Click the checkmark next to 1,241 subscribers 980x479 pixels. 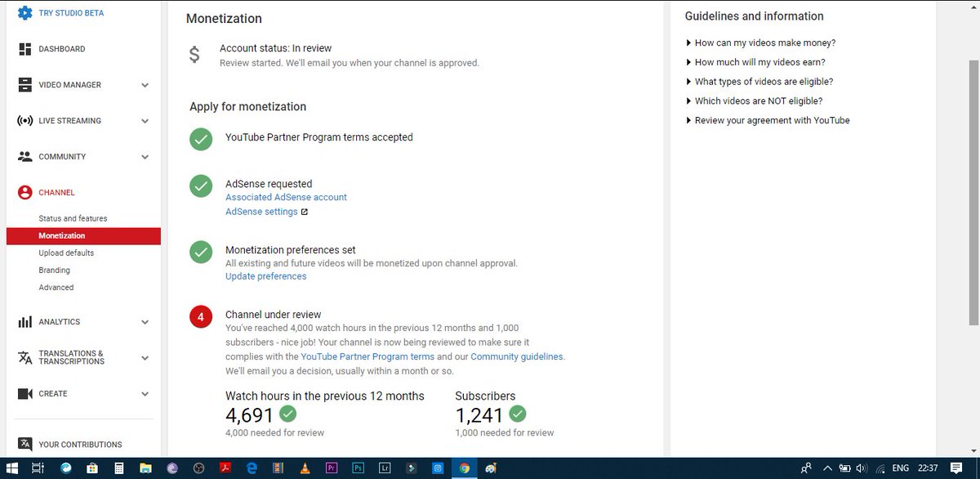(x=518, y=414)
